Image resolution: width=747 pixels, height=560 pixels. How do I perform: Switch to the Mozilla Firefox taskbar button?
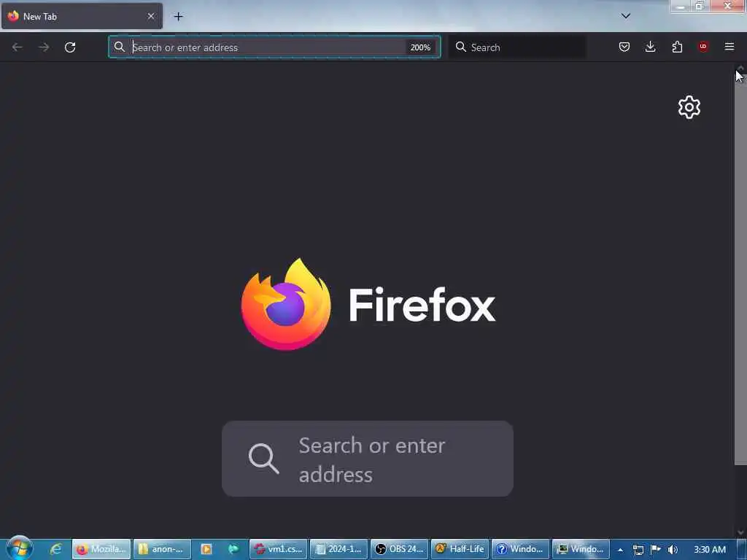coord(101,549)
